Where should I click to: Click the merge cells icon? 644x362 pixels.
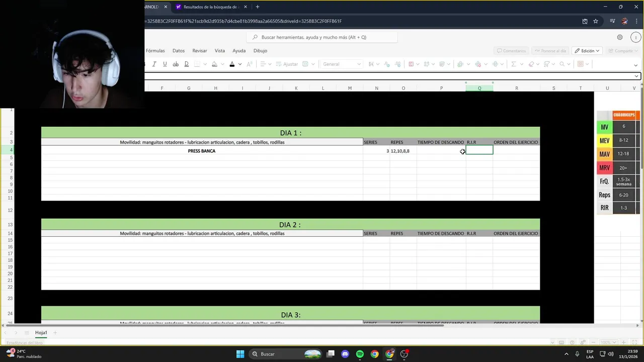305,64
